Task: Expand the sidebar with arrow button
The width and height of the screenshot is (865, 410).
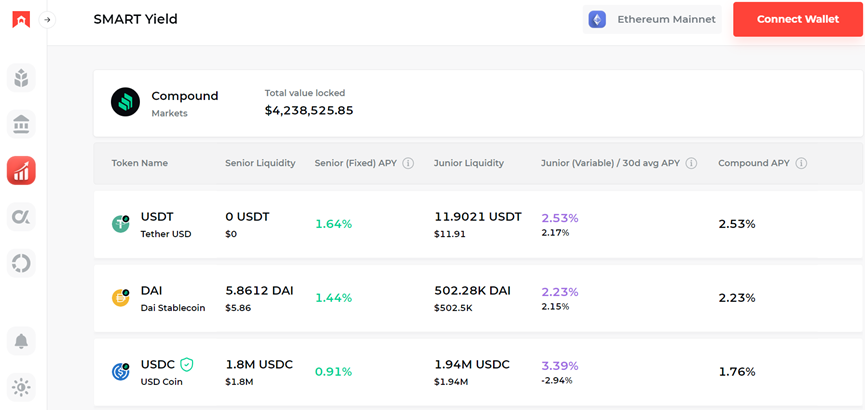Action: (x=47, y=19)
